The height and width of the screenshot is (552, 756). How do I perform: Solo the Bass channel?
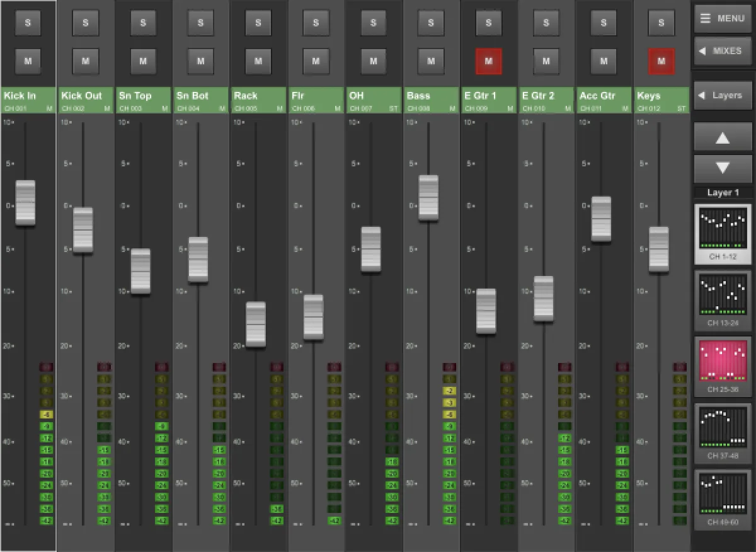431,23
